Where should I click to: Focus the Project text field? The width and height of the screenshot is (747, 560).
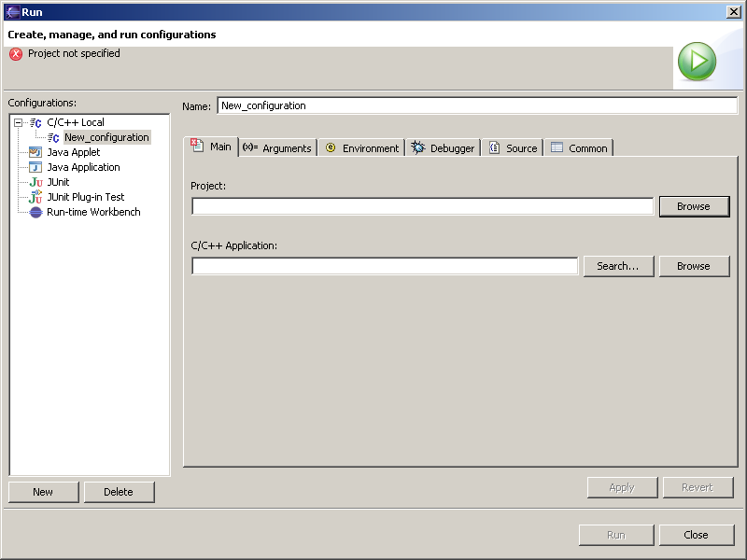click(422, 206)
